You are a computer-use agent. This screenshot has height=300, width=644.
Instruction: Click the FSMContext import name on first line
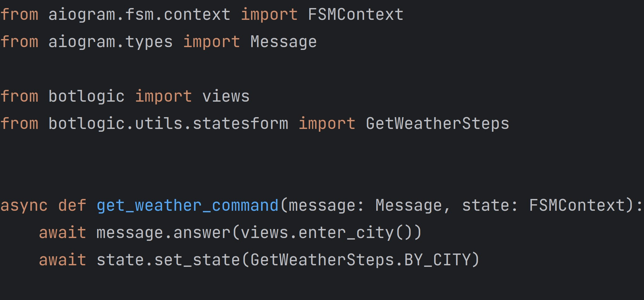tap(356, 15)
